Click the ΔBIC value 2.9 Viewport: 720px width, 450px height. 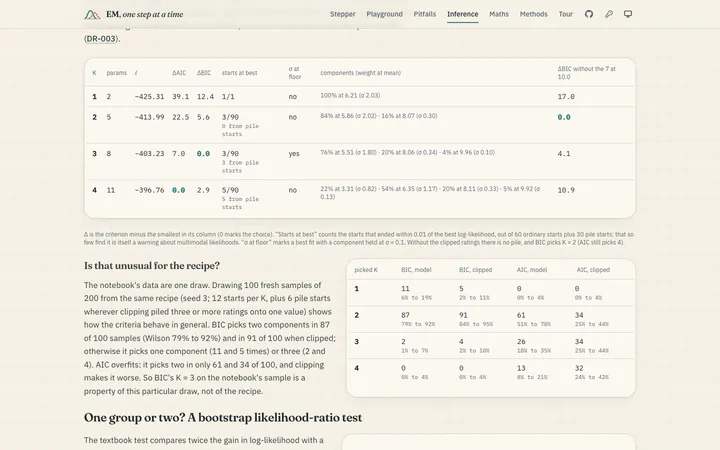point(203,190)
